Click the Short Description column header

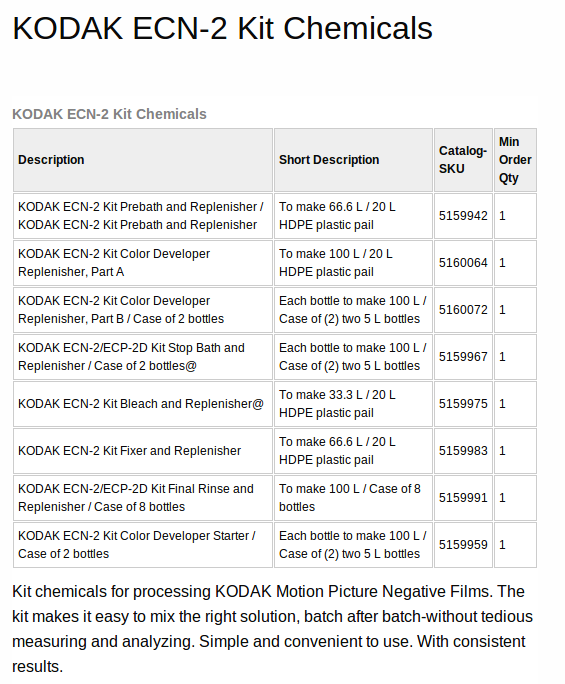(x=353, y=160)
